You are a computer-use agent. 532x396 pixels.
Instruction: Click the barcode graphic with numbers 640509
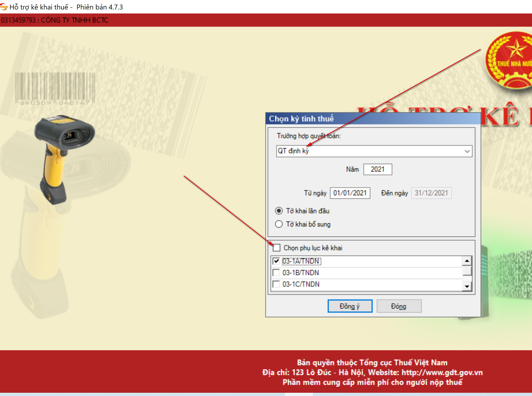[x=55, y=89]
